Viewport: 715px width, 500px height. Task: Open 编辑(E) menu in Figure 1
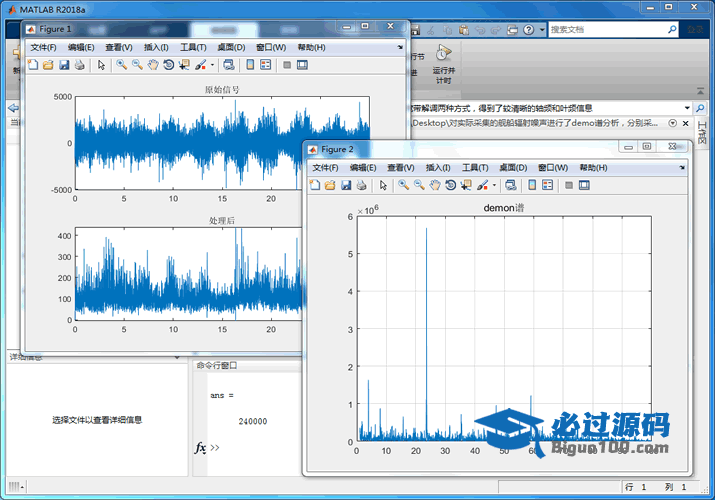coord(81,47)
